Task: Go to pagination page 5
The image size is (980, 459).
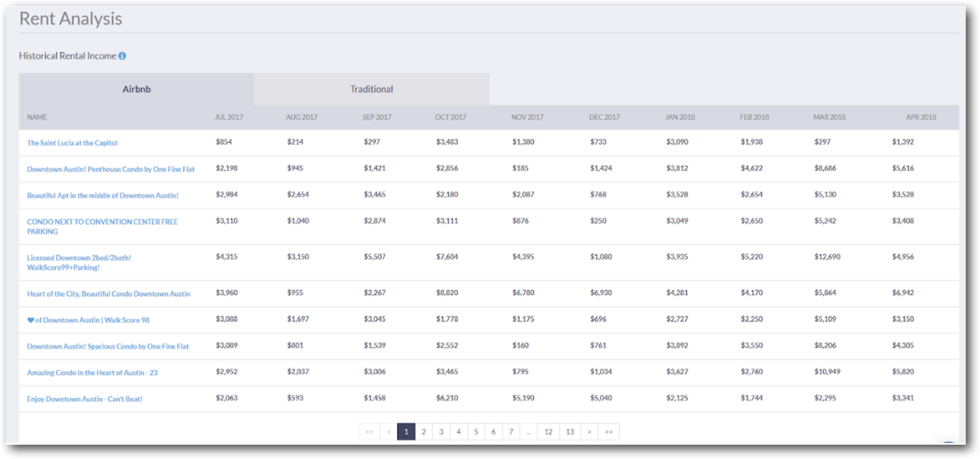Action: coord(476,432)
